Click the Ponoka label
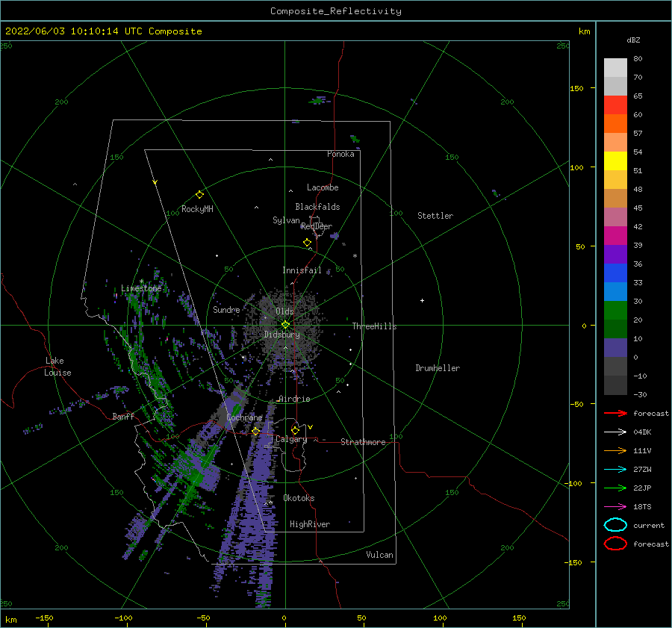The image size is (672, 628). pos(340,154)
